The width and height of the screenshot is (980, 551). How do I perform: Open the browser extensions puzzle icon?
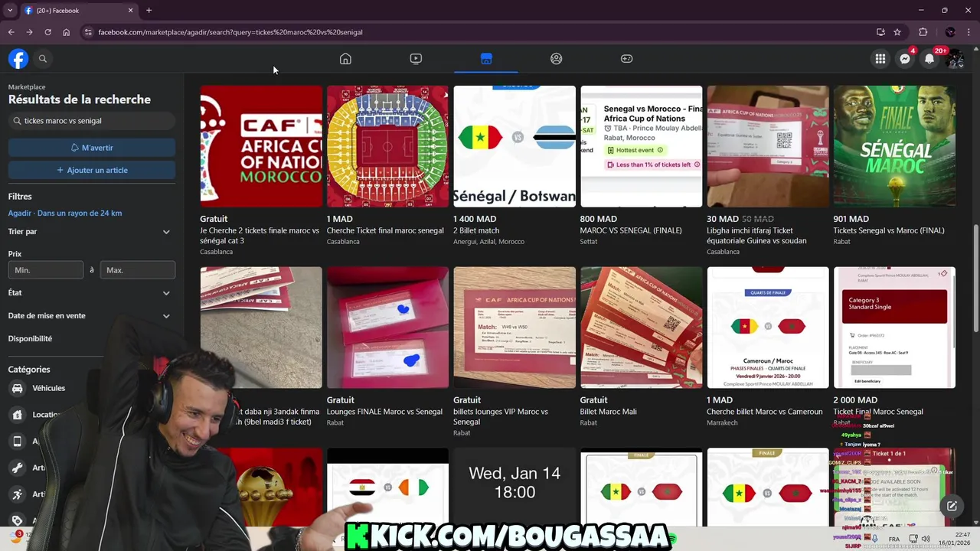[x=923, y=32]
